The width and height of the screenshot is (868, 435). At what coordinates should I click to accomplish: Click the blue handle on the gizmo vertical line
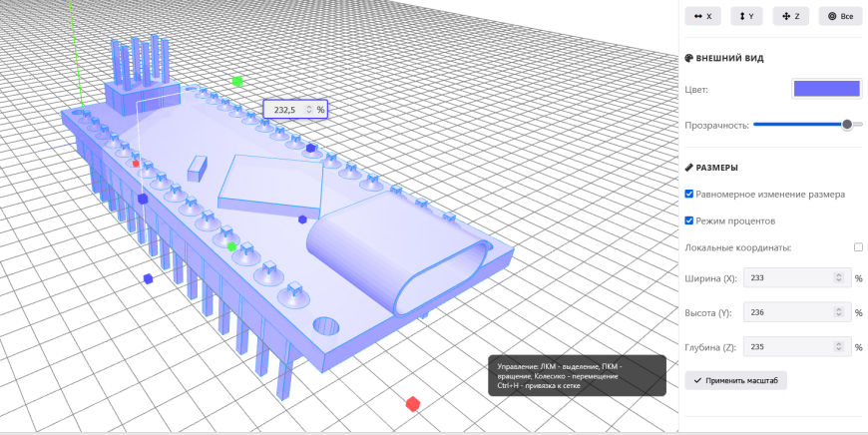click(143, 199)
